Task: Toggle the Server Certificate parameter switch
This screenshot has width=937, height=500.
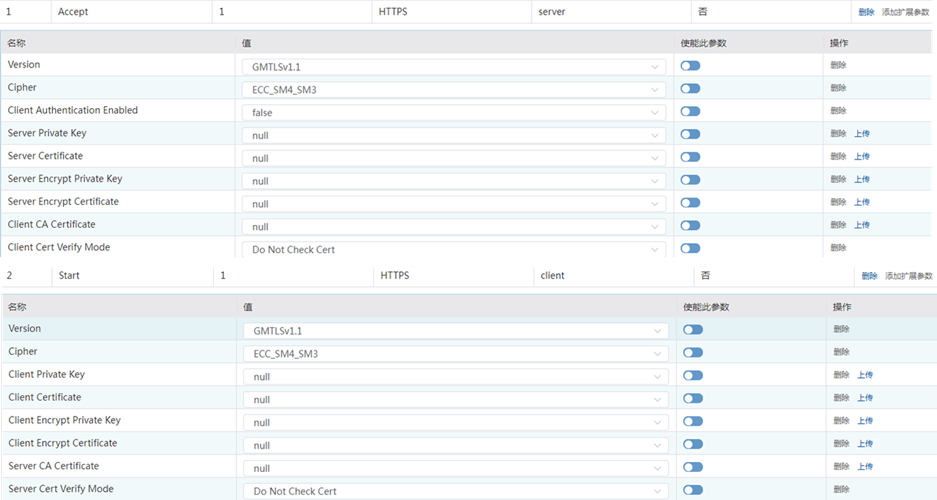Action: click(x=690, y=157)
